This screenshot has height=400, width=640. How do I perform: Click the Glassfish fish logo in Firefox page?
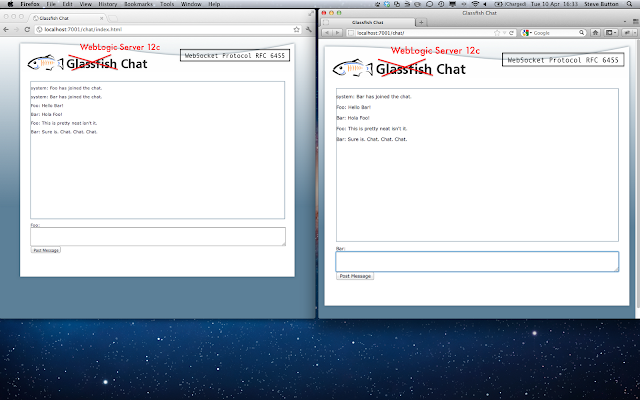353,68
